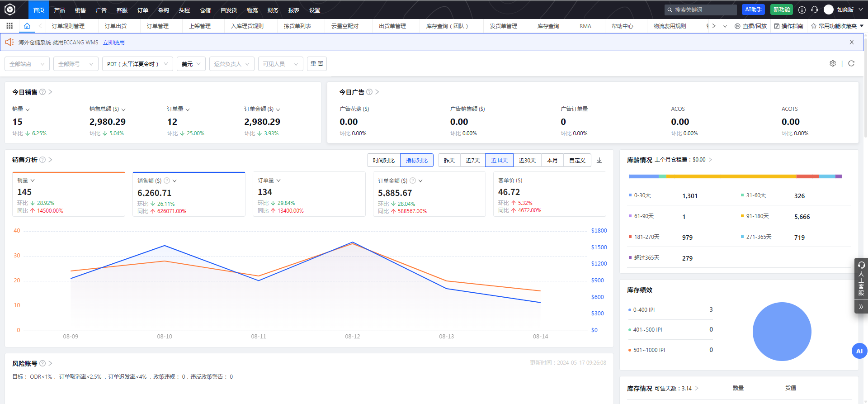Screen dimensions: 868x404
Task: Switch to 指标对比 mode
Action: 417,160
